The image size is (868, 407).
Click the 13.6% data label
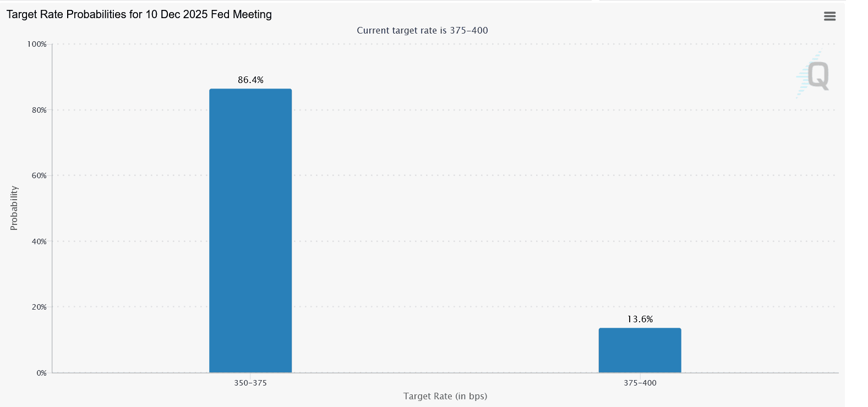click(640, 318)
